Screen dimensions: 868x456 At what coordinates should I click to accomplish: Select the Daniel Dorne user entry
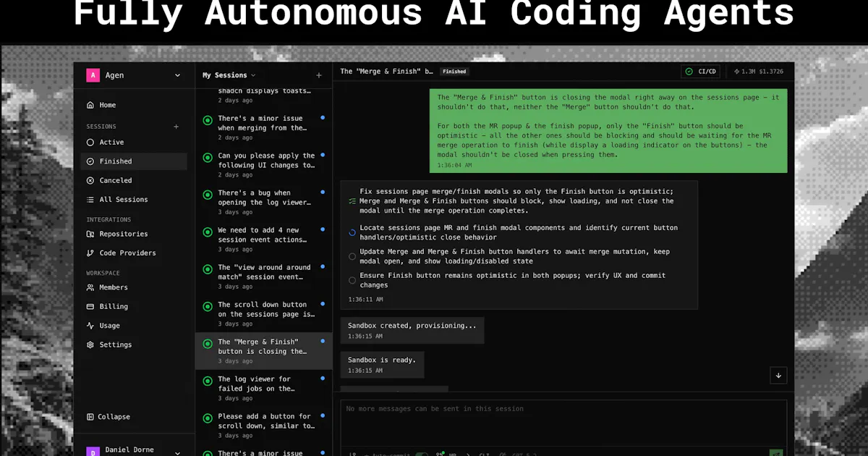point(134,450)
